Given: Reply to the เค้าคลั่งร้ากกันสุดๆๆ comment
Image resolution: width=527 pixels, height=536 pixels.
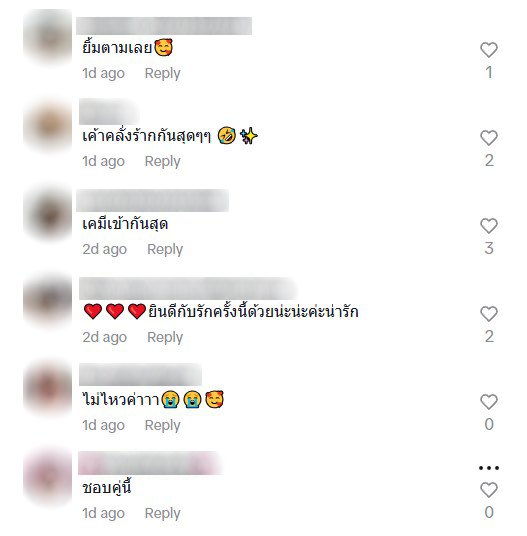Looking at the screenshot, I should 162,161.
